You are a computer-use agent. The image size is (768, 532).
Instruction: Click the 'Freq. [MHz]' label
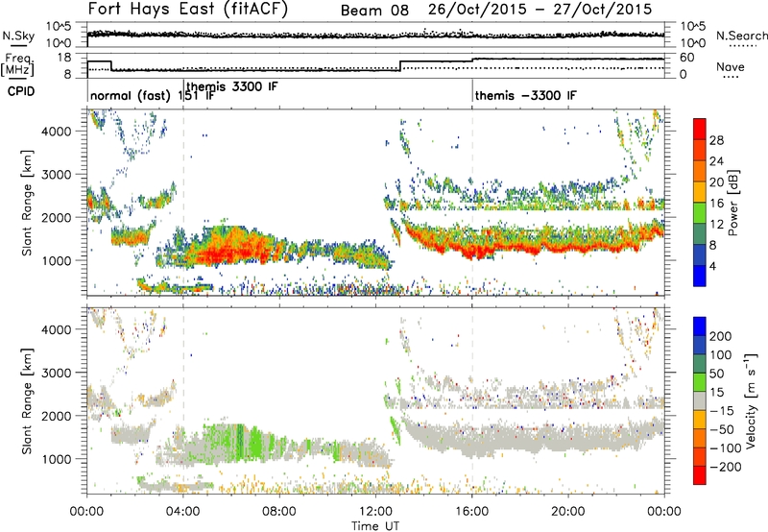click(x=17, y=64)
